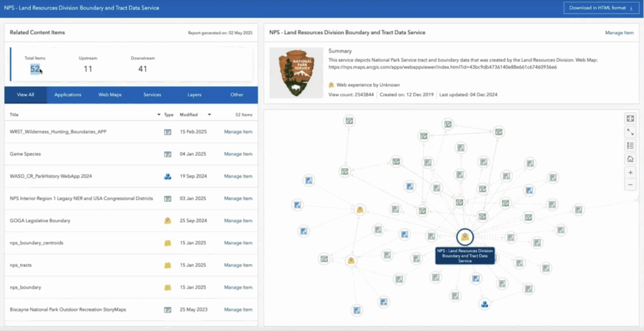The width and height of the screenshot is (644, 331).
Task: Open the Modified column sort dropdown arrow
Action: [x=209, y=115]
